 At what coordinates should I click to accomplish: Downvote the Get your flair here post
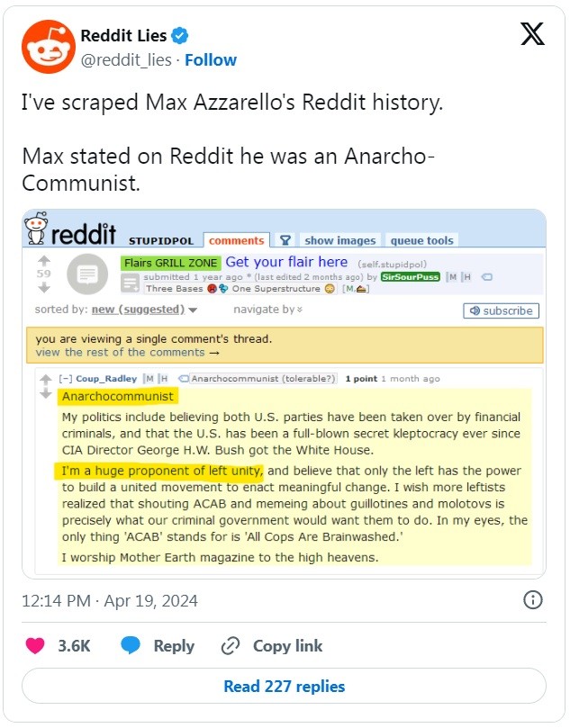tap(43, 287)
